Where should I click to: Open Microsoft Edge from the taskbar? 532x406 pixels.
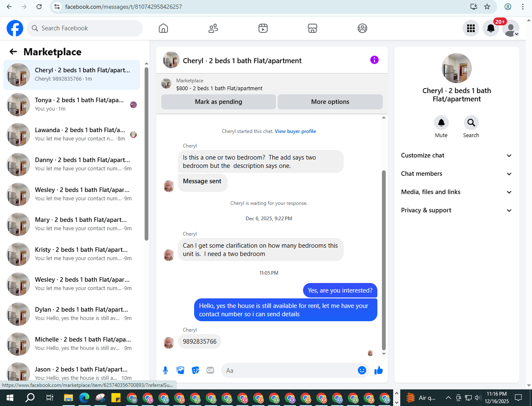coord(84,398)
